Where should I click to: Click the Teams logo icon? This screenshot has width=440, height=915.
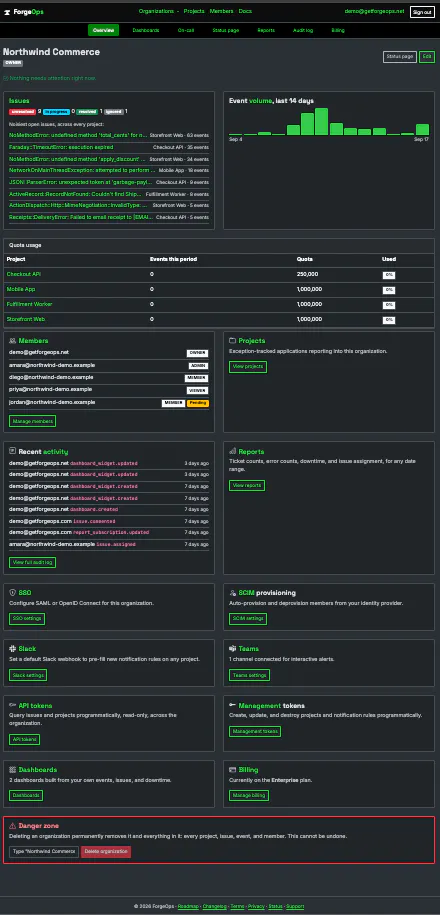coord(232,648)
